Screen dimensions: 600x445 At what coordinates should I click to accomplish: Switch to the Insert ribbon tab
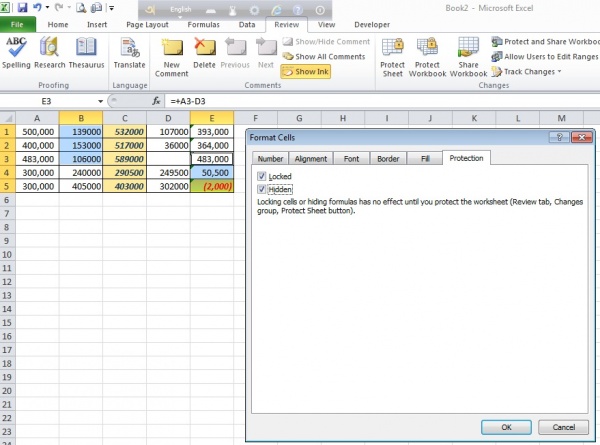[x=97, y=24]
